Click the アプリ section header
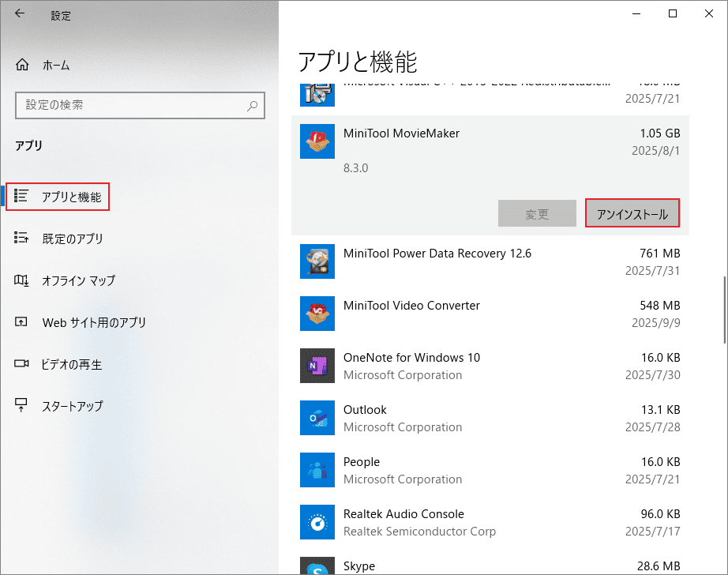 [28, 146]
